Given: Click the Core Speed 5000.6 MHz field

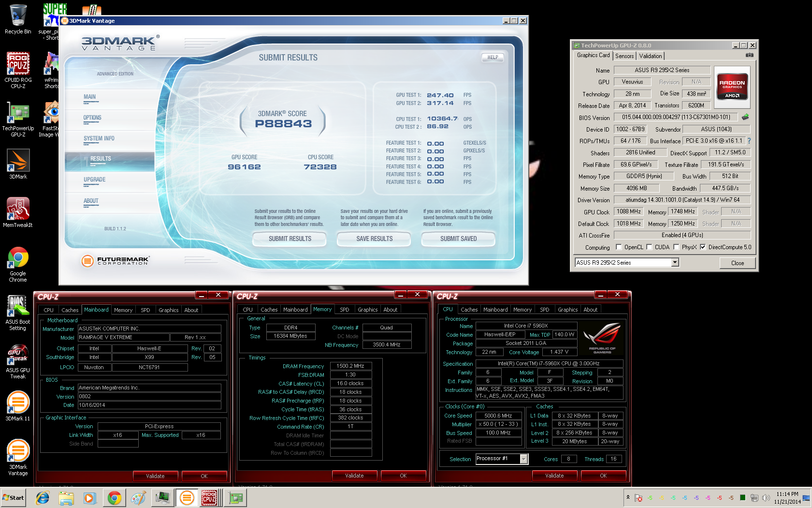Looking at the screenshot, I should [x=498, y=416].
